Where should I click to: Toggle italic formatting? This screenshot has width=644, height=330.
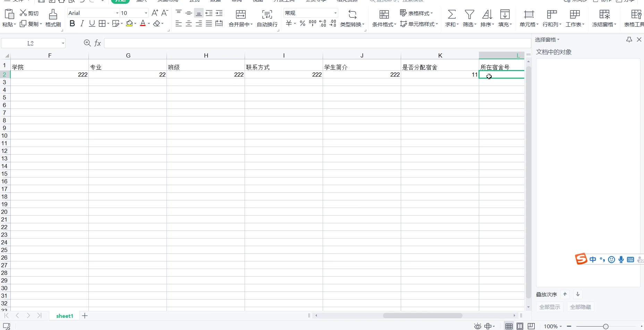82,24
